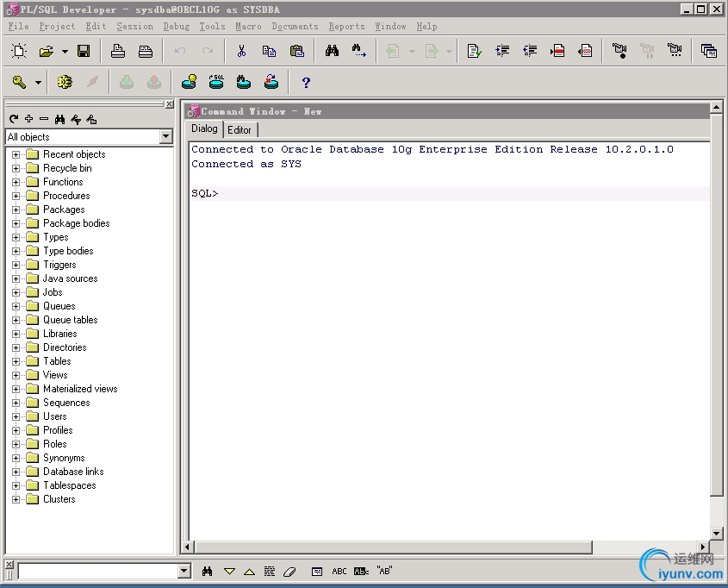Click the Print icon

(x=117, y=51)
